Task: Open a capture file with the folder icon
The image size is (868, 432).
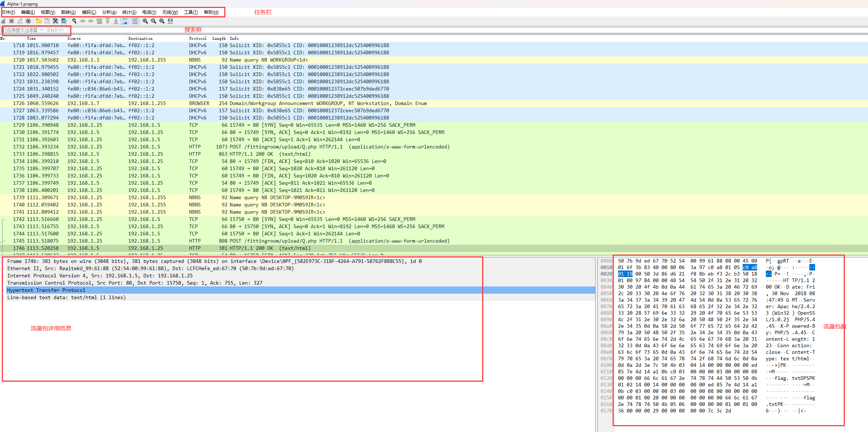Action: 38,21
